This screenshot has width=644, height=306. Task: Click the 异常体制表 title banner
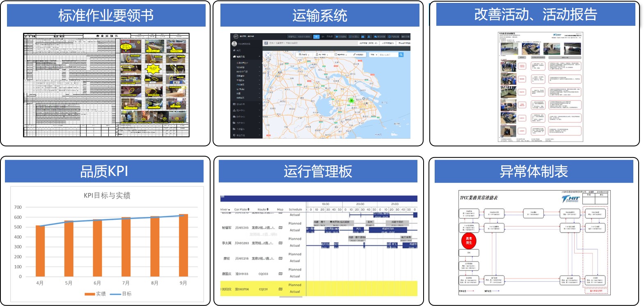pos(534,171)
